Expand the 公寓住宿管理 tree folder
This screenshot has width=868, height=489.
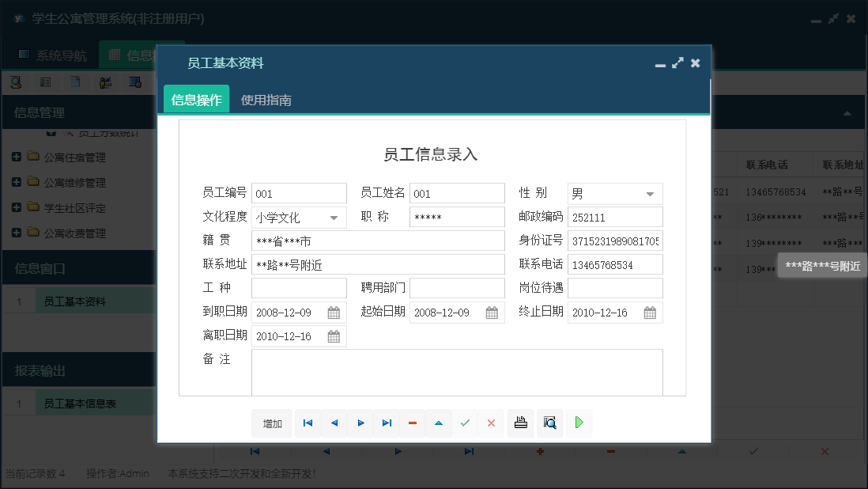coord(16,157)
